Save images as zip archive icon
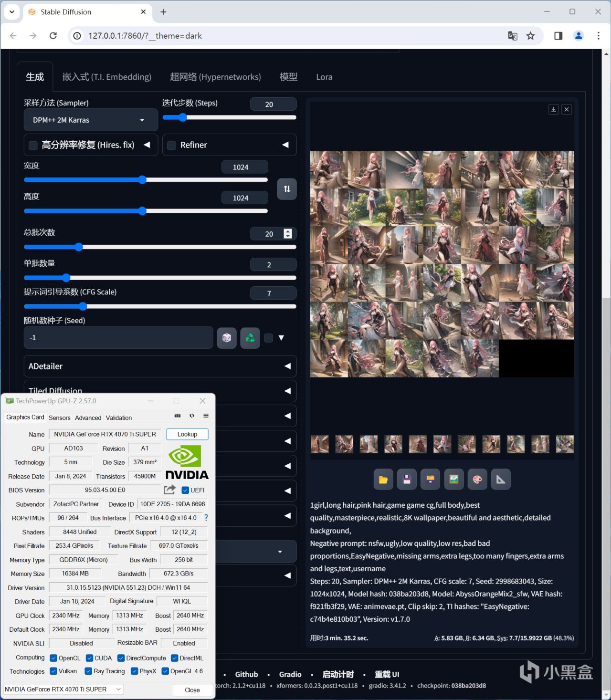The image size is (611, 700). (x=430, y=480)
